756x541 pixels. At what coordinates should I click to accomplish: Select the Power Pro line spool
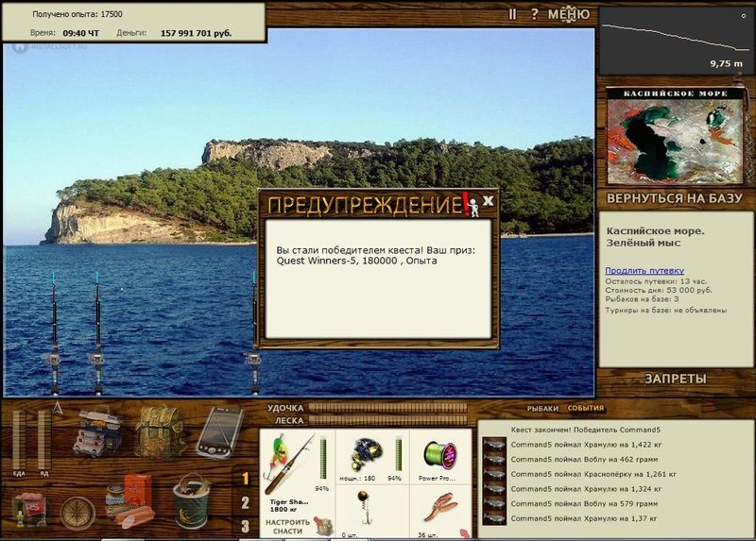[439, 455]
